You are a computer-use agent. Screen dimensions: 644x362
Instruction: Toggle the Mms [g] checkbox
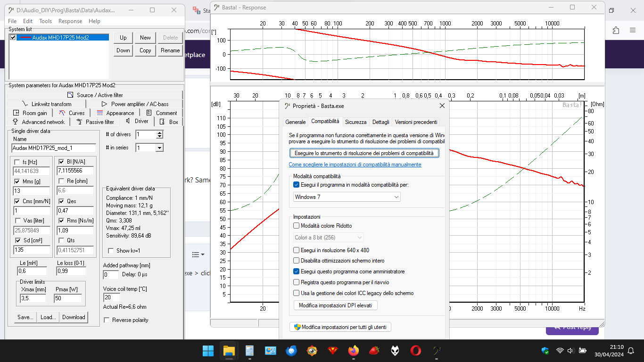18,181
